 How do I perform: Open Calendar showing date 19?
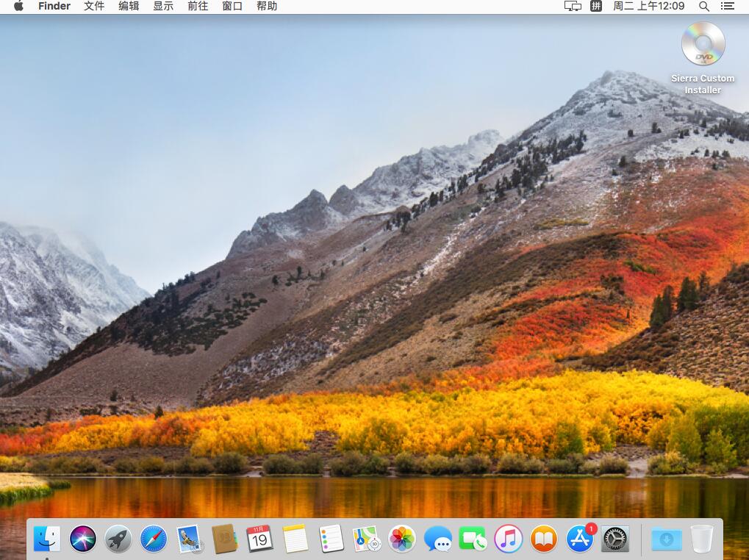(260, 539)
